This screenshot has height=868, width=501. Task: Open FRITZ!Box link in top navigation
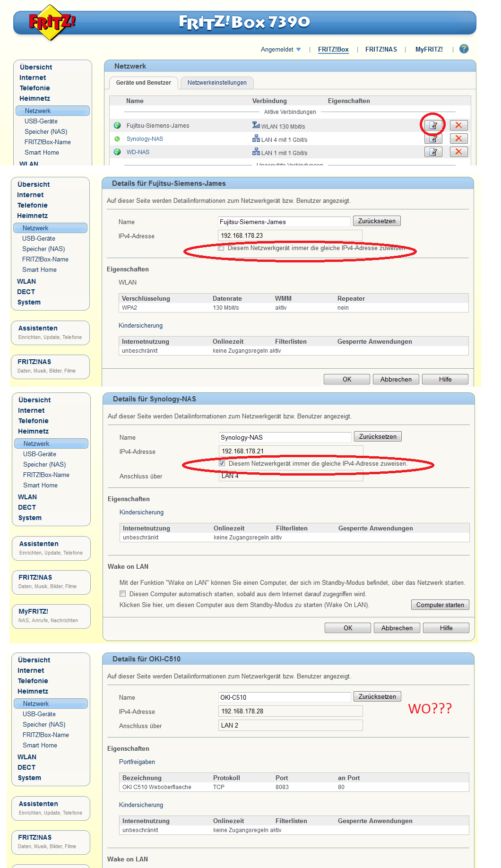[333, 49]
